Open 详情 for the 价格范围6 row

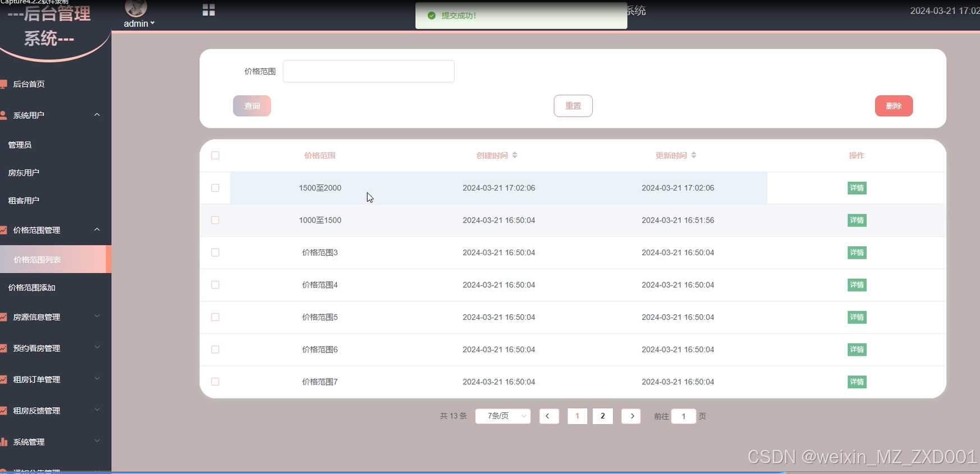coord(857,349)
